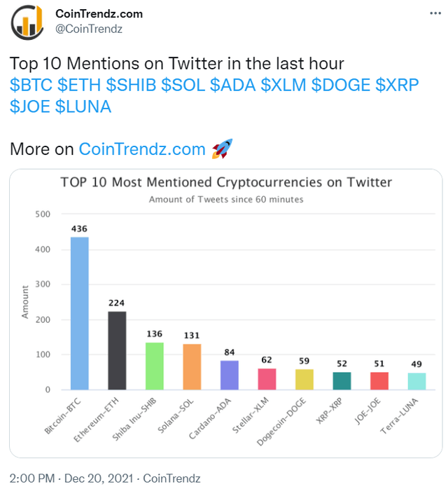Click the $LUNA cashtag link
This screenshot has height=489, width=448.
[x=83, y=106]
